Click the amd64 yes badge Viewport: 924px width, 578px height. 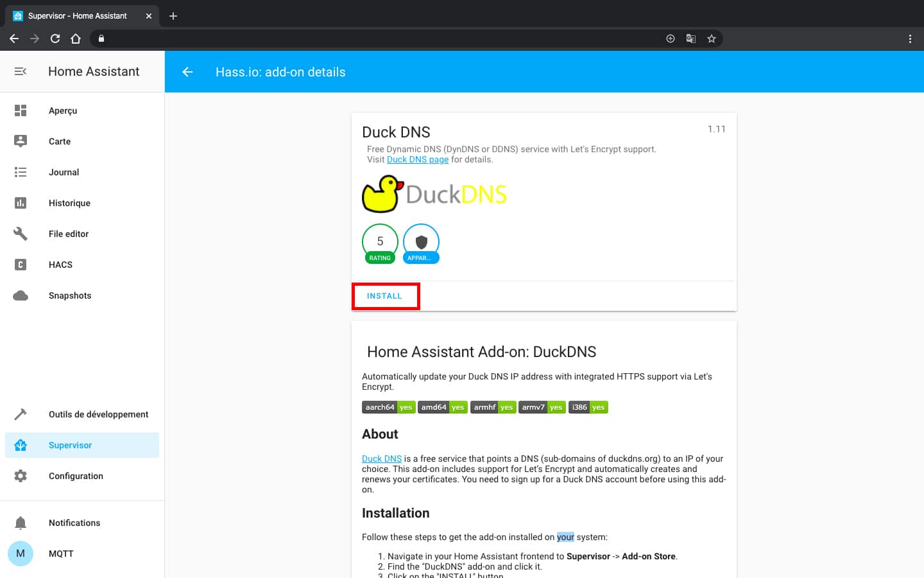pyautogui.click(x=443, y=407)
